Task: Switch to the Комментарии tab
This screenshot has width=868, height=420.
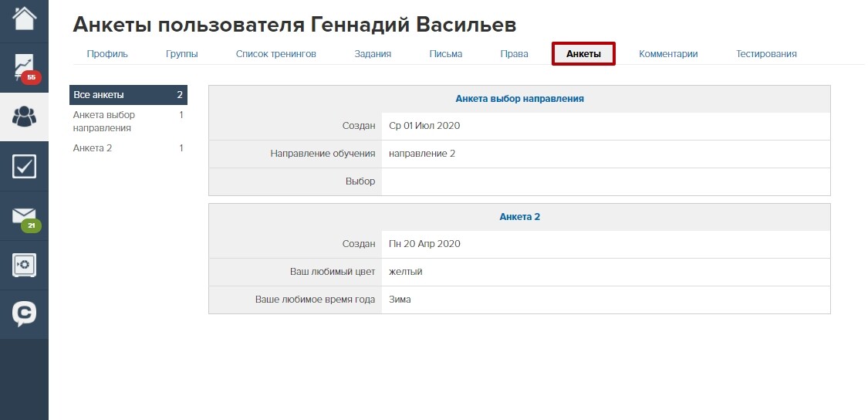Action: [668, 54]
